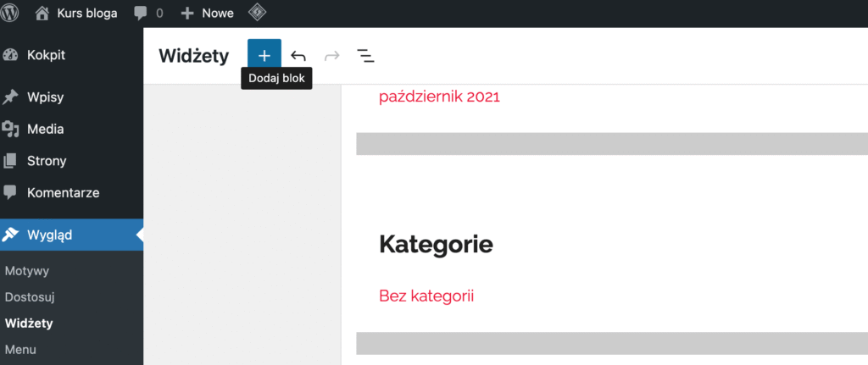Open the Strony pages menu

(x=47, y=161)
